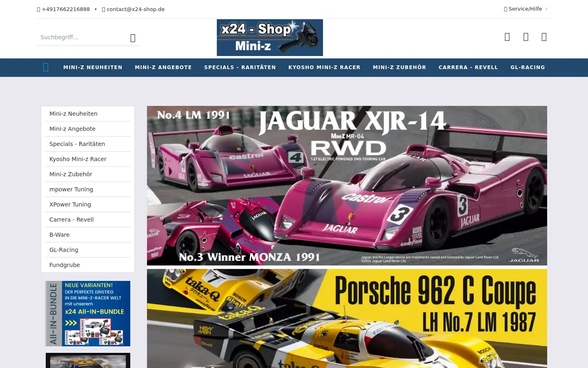This screenshot has height=368, width=588.
Task: Select Fundgrube in sidebar
Action: (88, 265)
